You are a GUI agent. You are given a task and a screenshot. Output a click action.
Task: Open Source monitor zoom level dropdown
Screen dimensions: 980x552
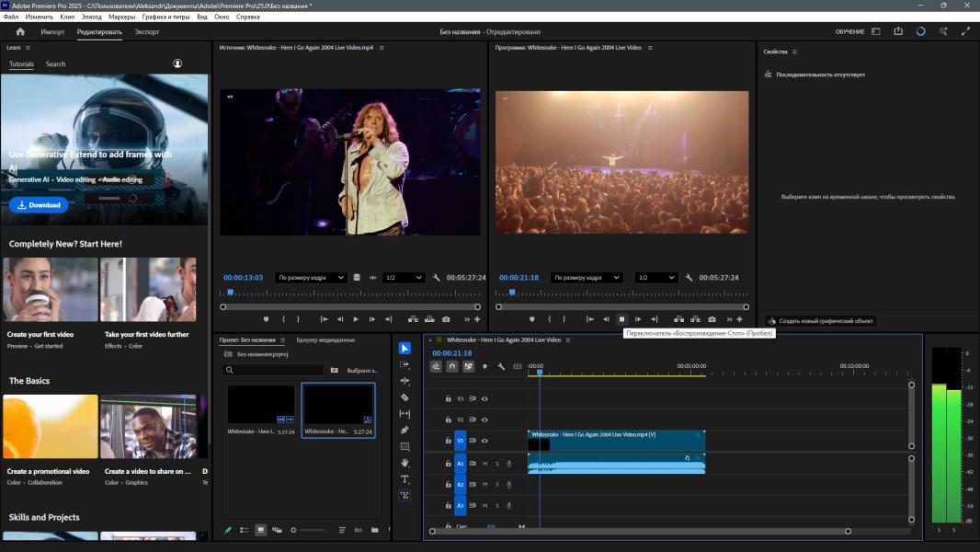[x=311, y=277]
